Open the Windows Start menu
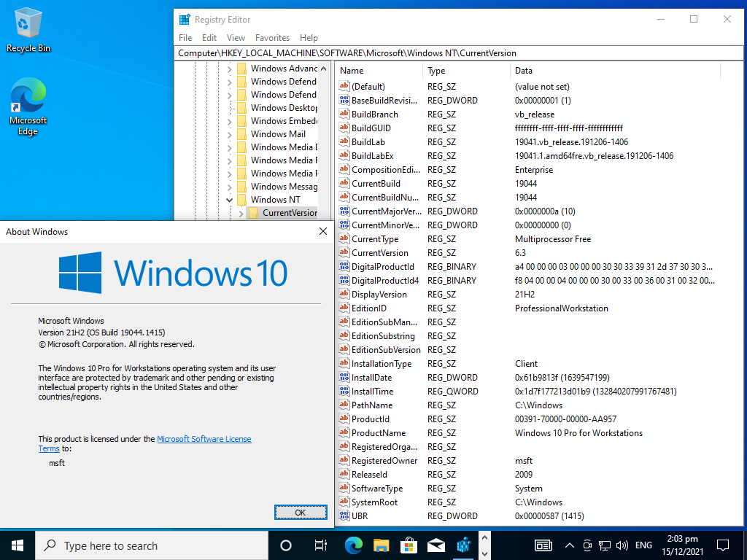Viewport: 747px width, 560px height. (18, 545)
